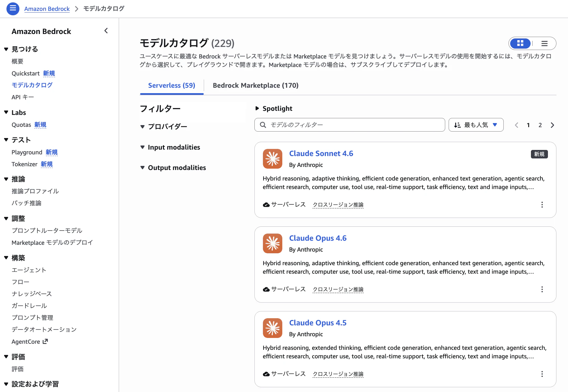Viewport: 568px width, 392px height.
Task: Open データオートメーション in the sidebar
Action: point(44,329)
